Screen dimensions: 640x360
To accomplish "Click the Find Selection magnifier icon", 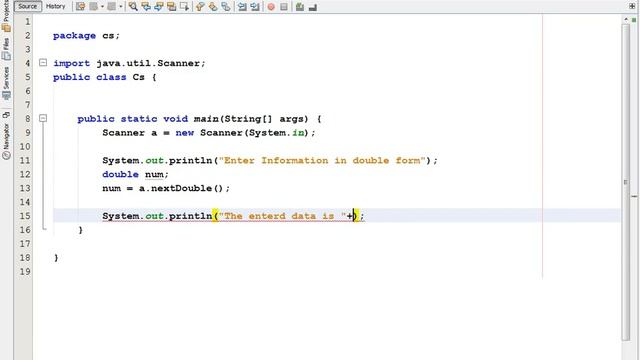I will 133,7.
